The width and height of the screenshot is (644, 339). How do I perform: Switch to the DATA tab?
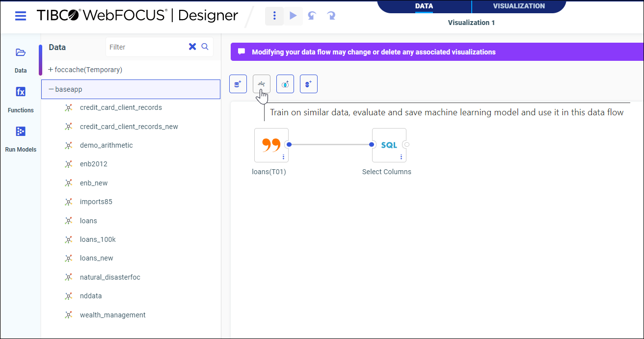click(424, 6)
